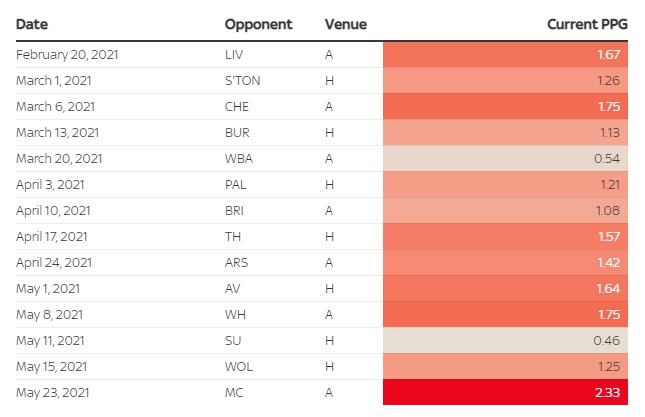The image size is (645, 417).
Task: Click the 1.67 PPG colored cell
Action: 505,54
